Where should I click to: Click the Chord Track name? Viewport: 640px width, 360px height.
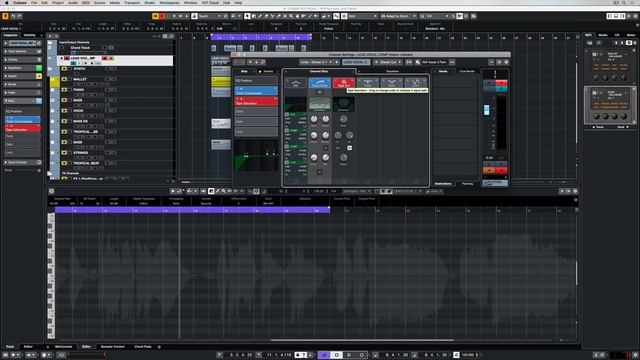tap(80, 48)
